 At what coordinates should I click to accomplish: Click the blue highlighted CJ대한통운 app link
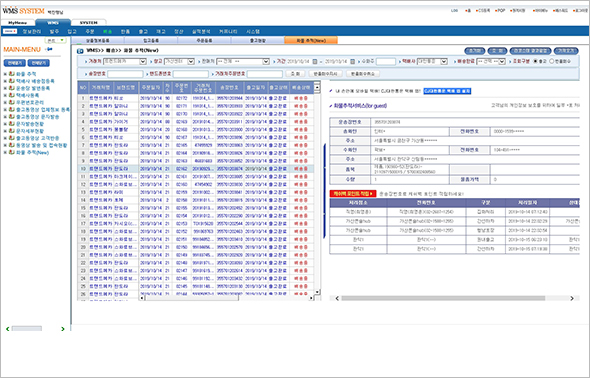(x=447, y=91)
